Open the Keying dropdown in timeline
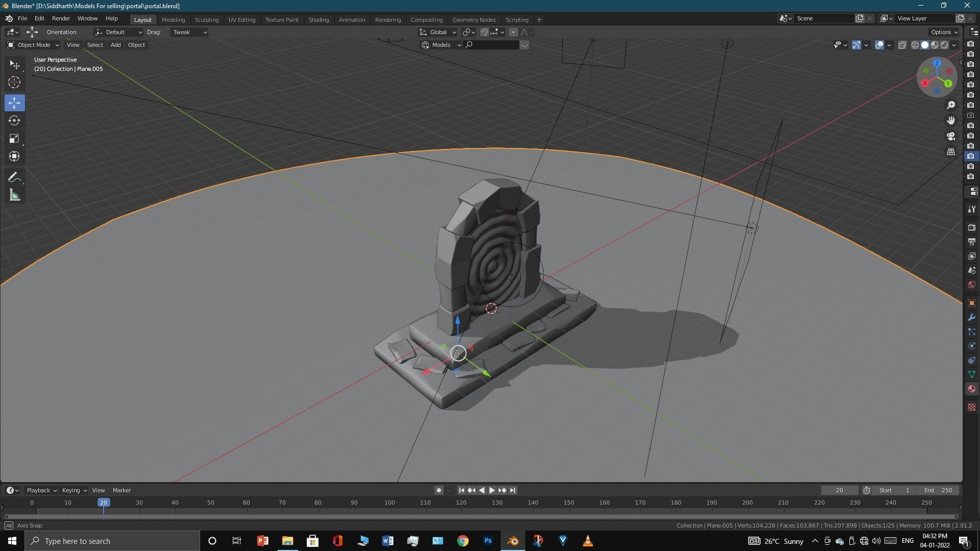The image size is (980, 551). point(74,490)
